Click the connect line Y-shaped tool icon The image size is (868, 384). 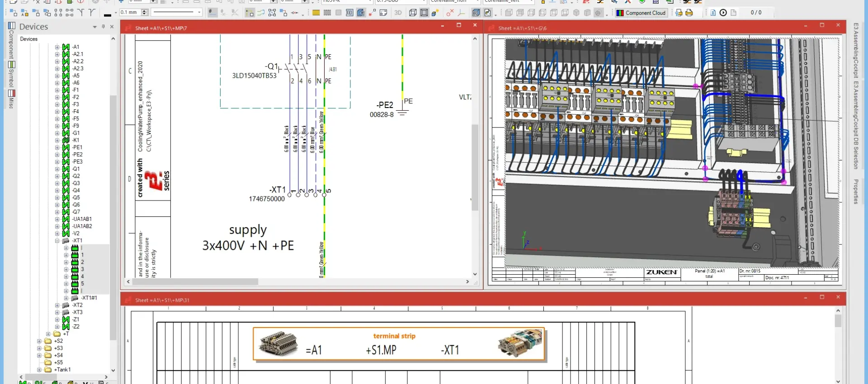[81, 13]
